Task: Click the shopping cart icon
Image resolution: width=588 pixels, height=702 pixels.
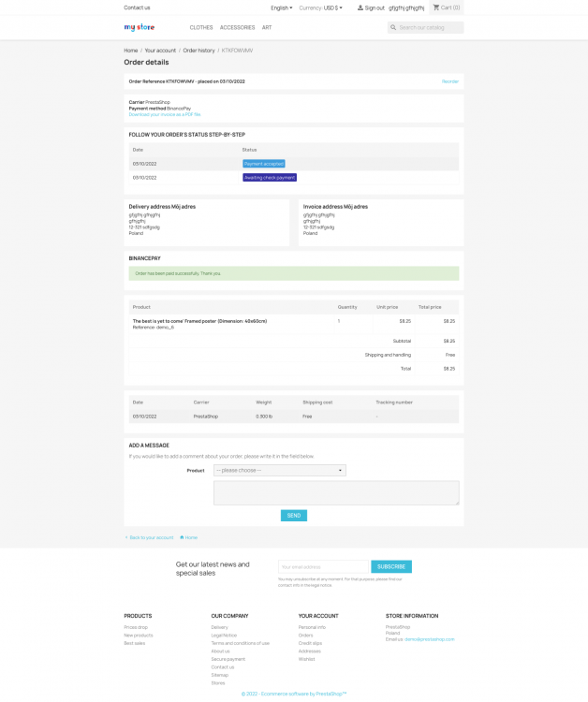Action: point(435,7)
